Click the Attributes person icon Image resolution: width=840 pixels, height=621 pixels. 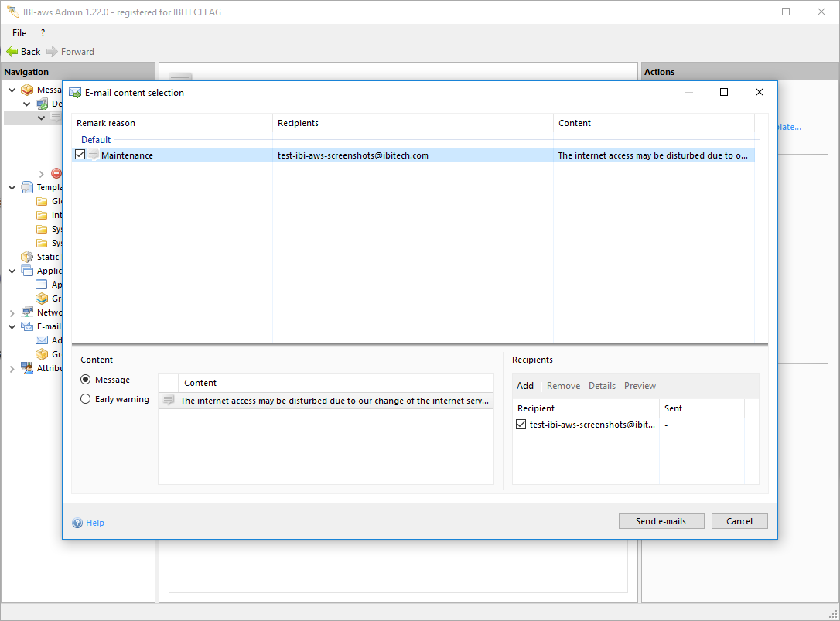(28, 368)
